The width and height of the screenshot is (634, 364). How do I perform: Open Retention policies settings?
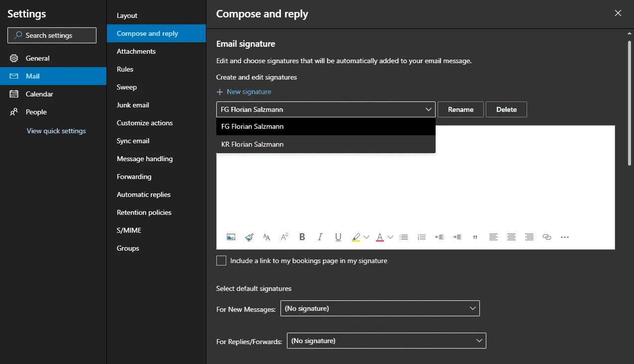pos(156,212)
